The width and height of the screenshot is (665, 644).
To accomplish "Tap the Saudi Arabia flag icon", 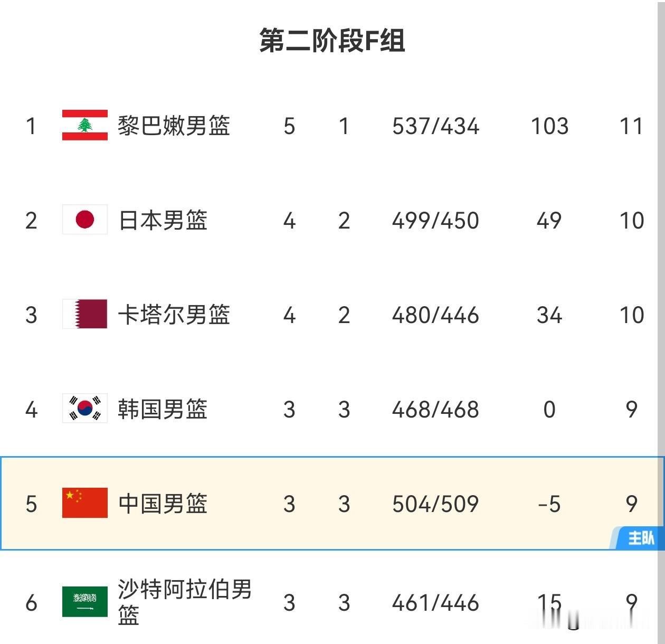I will click(x=84, y=602).
